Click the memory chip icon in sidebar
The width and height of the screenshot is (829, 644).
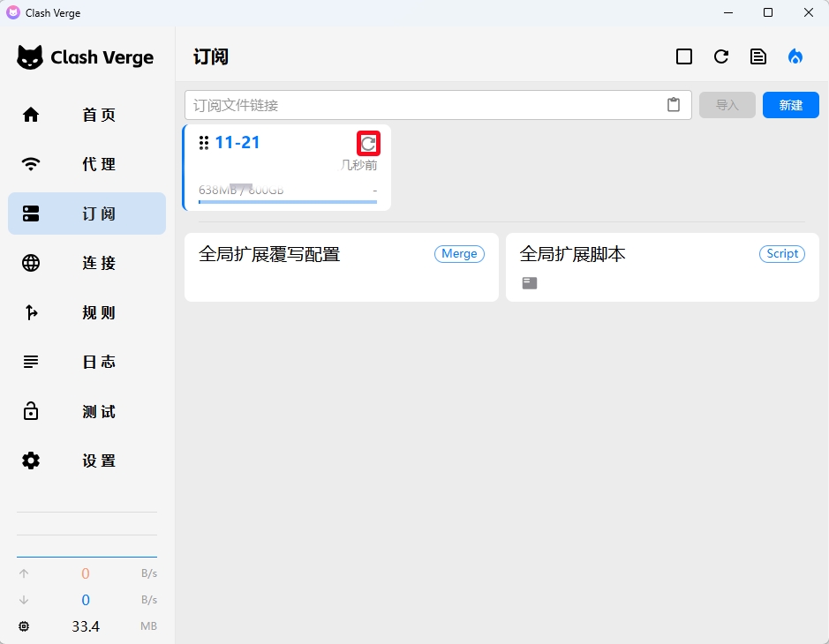(24, 626)
